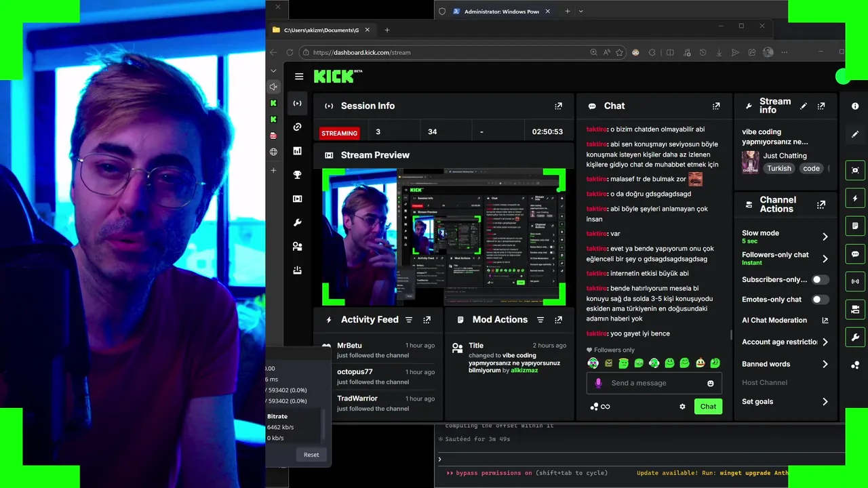
Task: Click the microphone icon in message box
Action: tap(598, 383)
